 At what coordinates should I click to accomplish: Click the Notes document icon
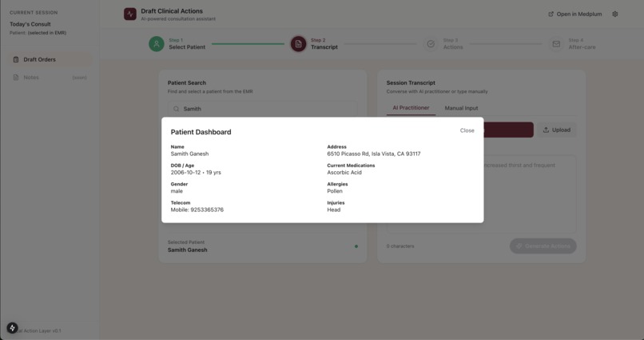coord(16,78)
